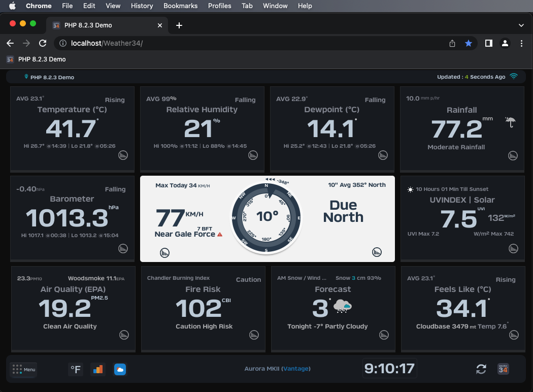This screenshot has height=392, width=533.
Task: Reload the page in Chrome
Action: coord(43,43)
